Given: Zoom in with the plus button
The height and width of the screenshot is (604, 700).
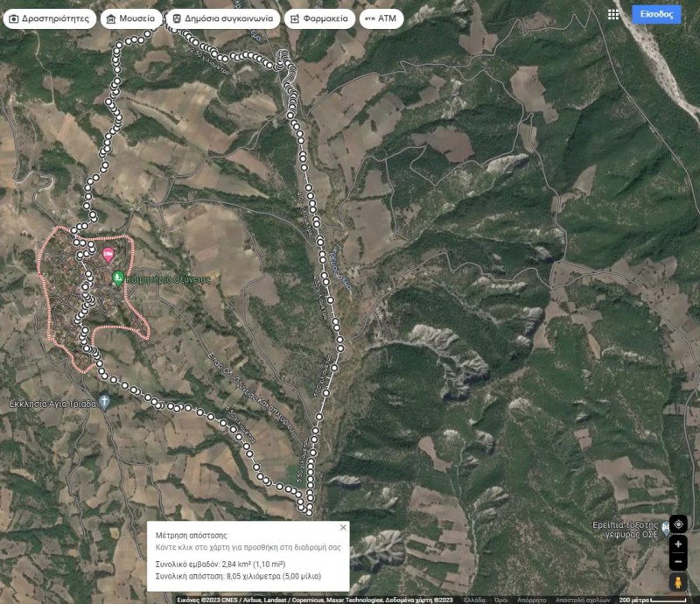Looking at the screenshot, I should 678,544.
